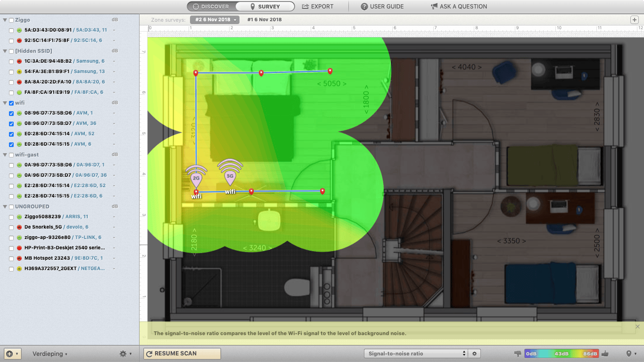The image size is (644, 362).
Task: Click the thumbs-down icon beside the dB scale
Action: 518,354
